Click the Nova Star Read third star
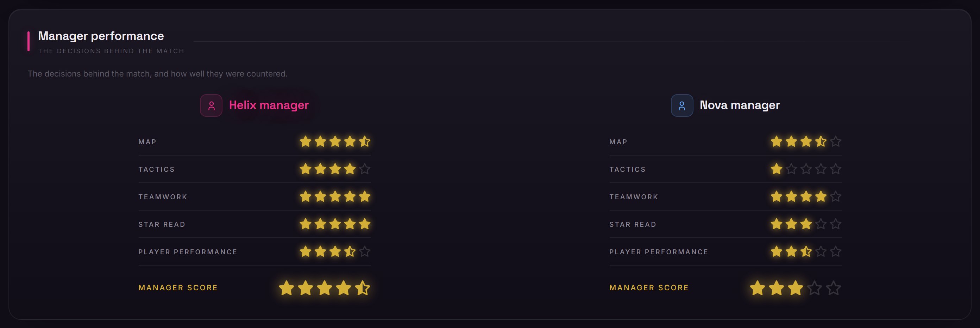Viewport: 980px width, 328px height. click(806, 224)
